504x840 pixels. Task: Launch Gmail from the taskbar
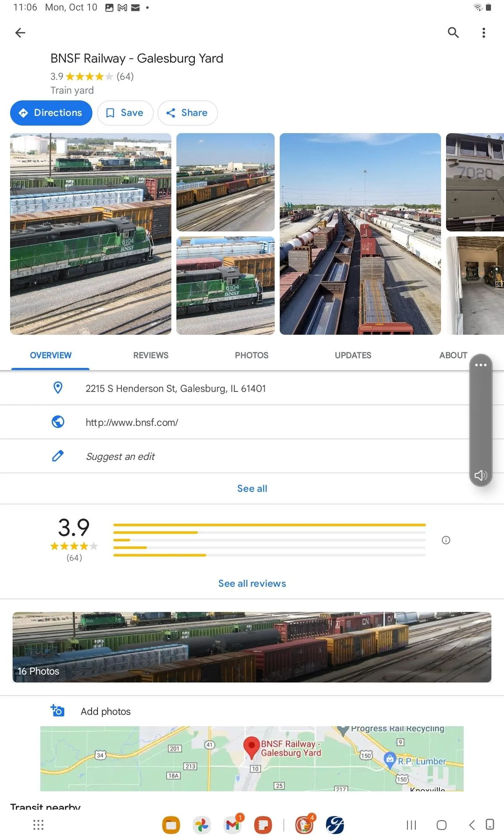point(233,824)
